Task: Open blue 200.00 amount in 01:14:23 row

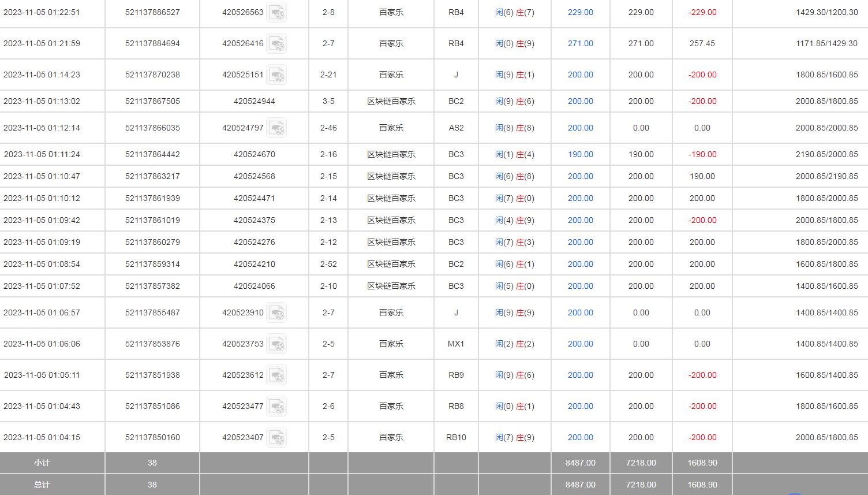Action: click(580, 75)
